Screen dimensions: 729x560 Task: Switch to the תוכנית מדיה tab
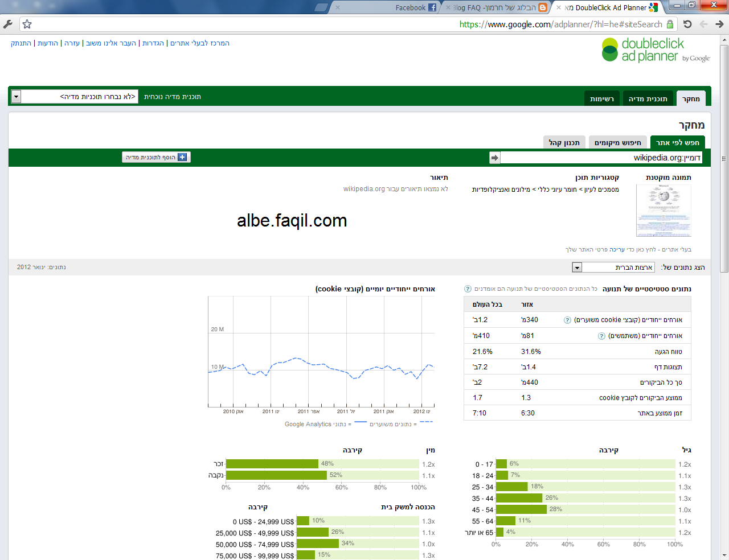pyautogui.click(x=648, y=99)
